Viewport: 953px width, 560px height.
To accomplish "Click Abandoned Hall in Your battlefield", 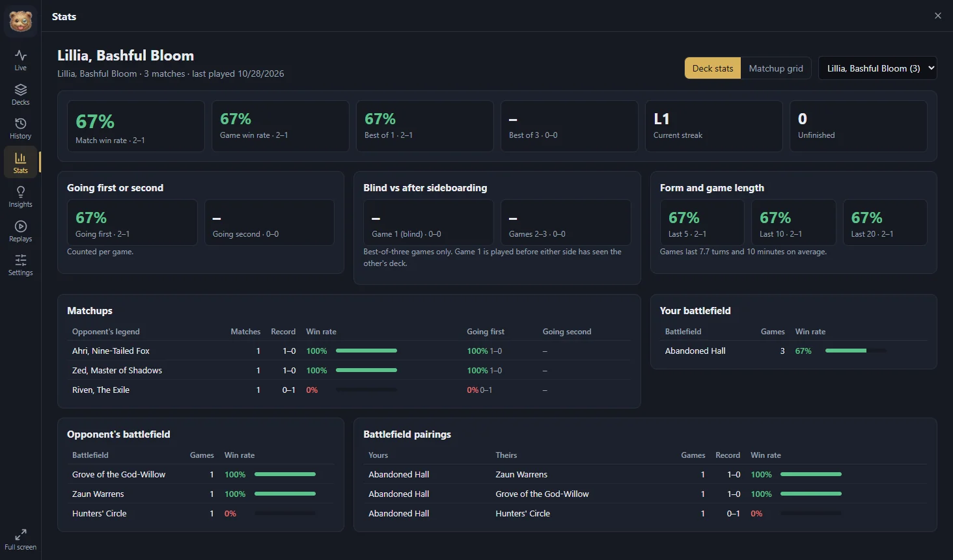I will click(695, 351).
